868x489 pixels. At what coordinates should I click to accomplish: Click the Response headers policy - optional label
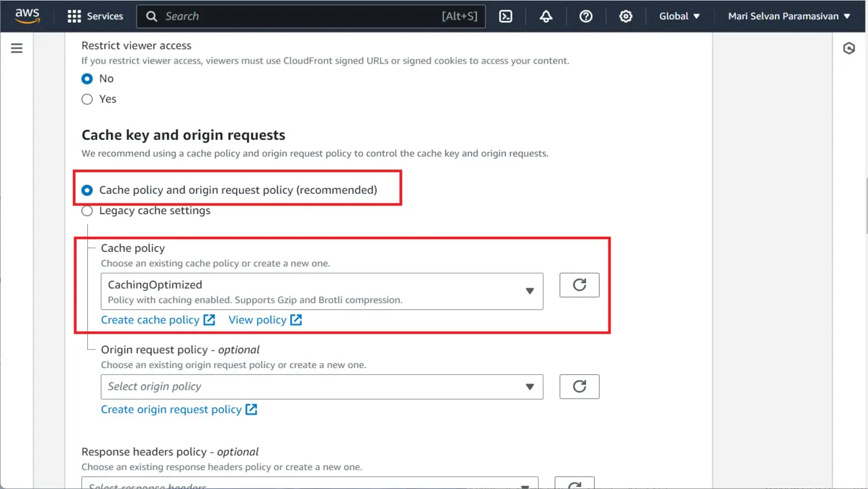(x=170, y=452)
